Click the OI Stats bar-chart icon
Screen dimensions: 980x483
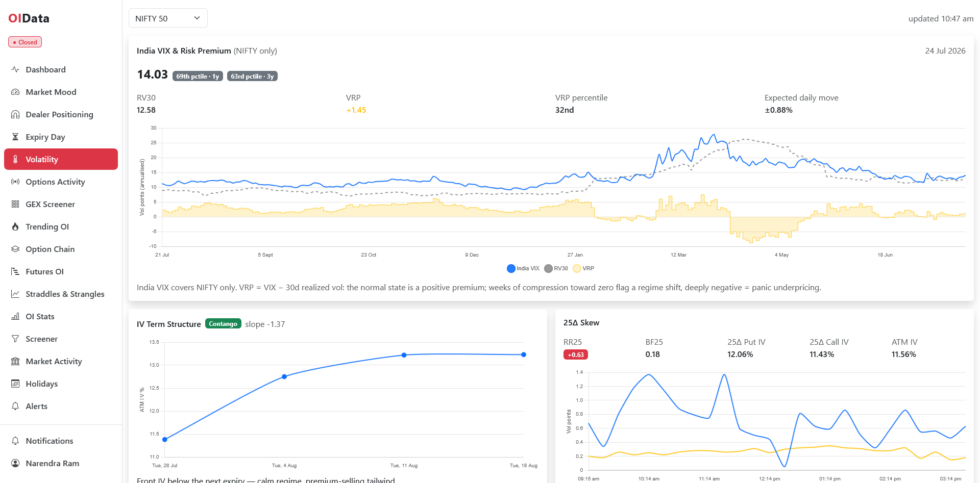(15, 316)
